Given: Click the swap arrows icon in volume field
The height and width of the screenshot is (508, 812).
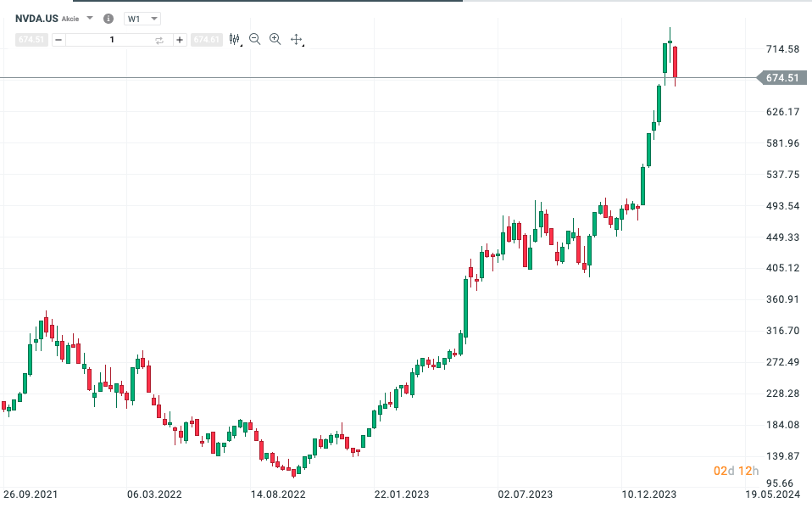Looking at the screenshot, I should click(x=159, y=40).
